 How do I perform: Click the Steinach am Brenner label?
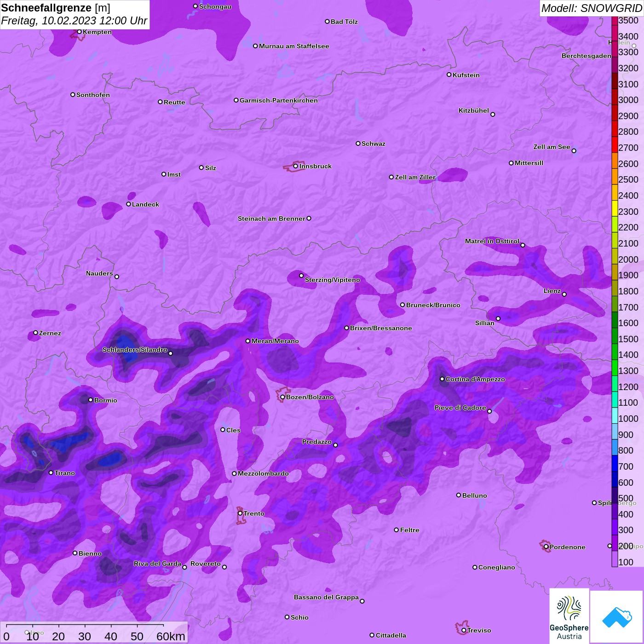point(271,218)
